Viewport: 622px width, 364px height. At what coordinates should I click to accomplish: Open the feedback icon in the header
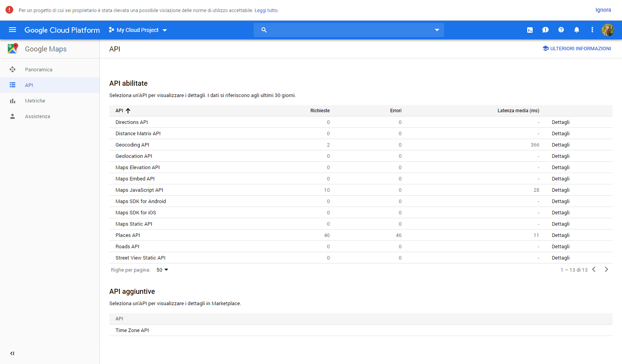[x=546, y=30]
